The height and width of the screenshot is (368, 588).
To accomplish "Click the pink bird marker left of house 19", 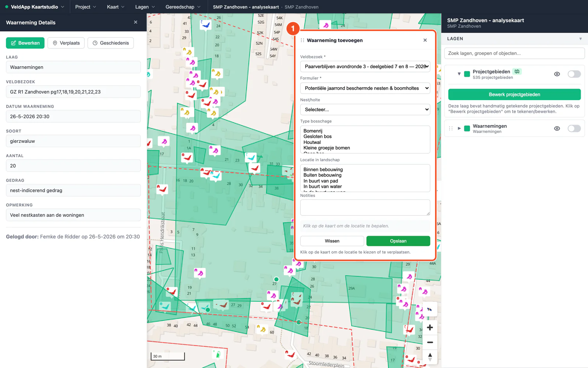I will pos(200,273).
